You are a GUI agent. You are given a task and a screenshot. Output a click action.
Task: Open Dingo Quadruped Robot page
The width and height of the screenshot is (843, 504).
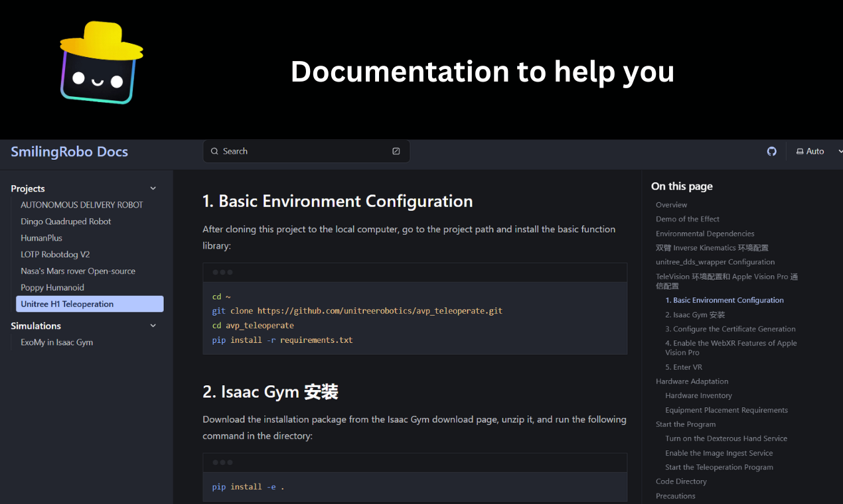click(66, 221)
